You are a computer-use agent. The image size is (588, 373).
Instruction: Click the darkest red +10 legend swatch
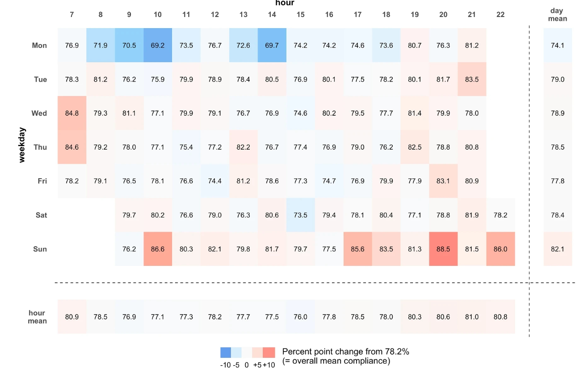click(x=269, y=352)
